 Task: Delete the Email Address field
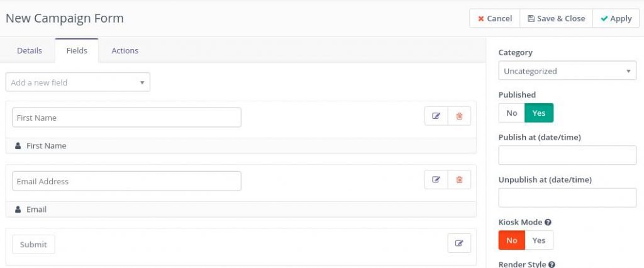click(x=459, y=180)
